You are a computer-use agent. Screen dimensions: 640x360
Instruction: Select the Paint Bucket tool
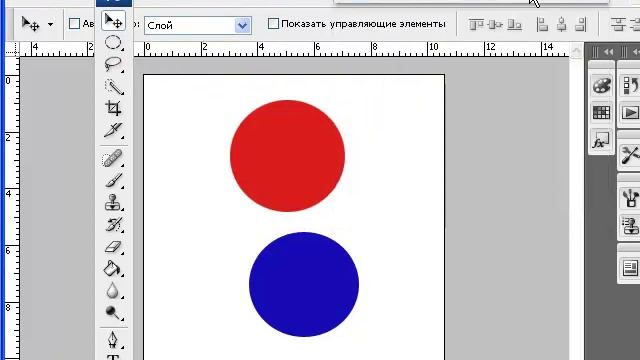113,269
